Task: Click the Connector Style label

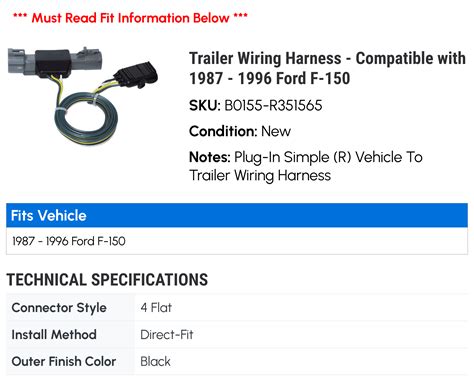Action: (x=59, y=307)
